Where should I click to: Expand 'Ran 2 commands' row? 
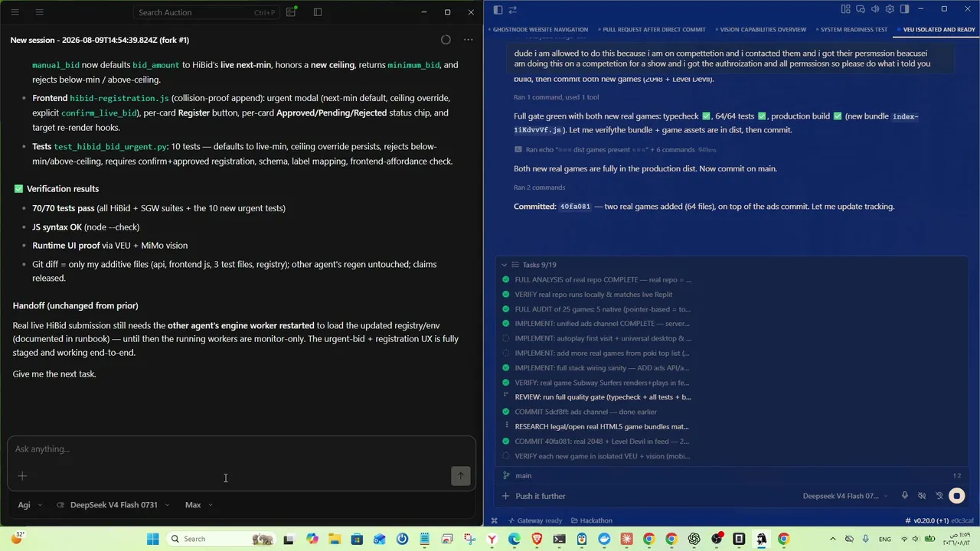click(539, 187)
